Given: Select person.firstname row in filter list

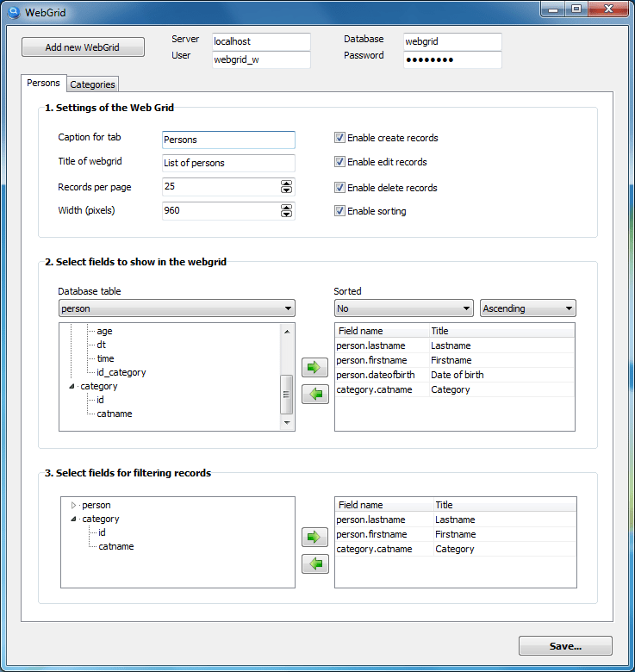Looking at the screenshot, I should pyautogui.click(x=456, y=534).
